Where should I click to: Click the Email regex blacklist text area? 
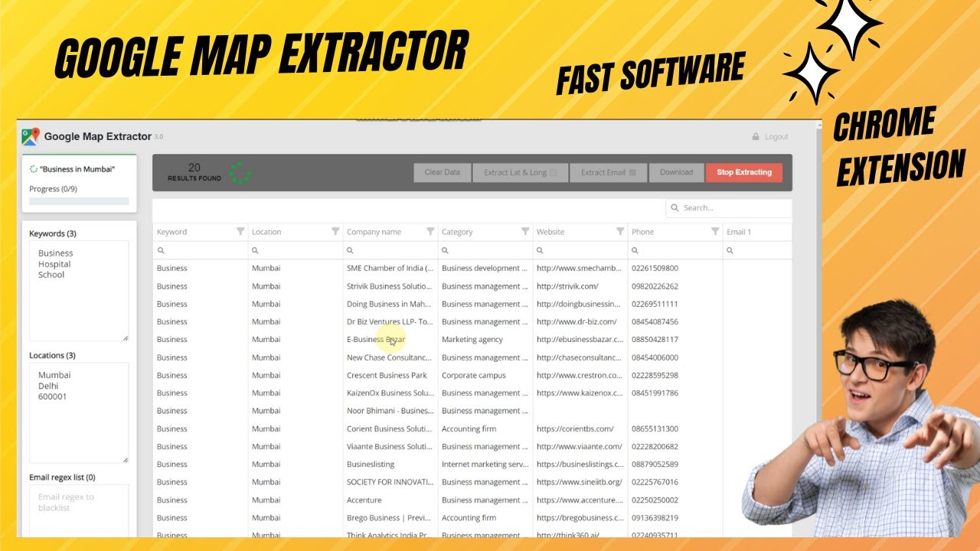(x=79, y=511)
